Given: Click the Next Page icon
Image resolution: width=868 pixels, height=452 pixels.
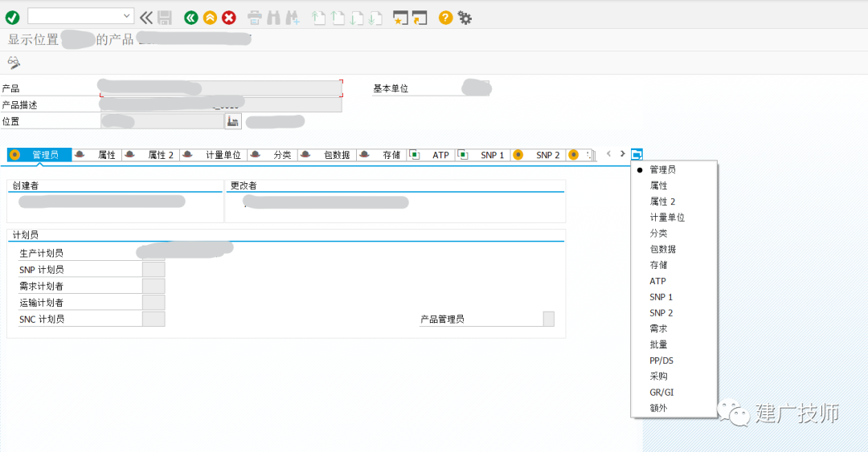Looking at the screenshot, I should pos(357,18).
